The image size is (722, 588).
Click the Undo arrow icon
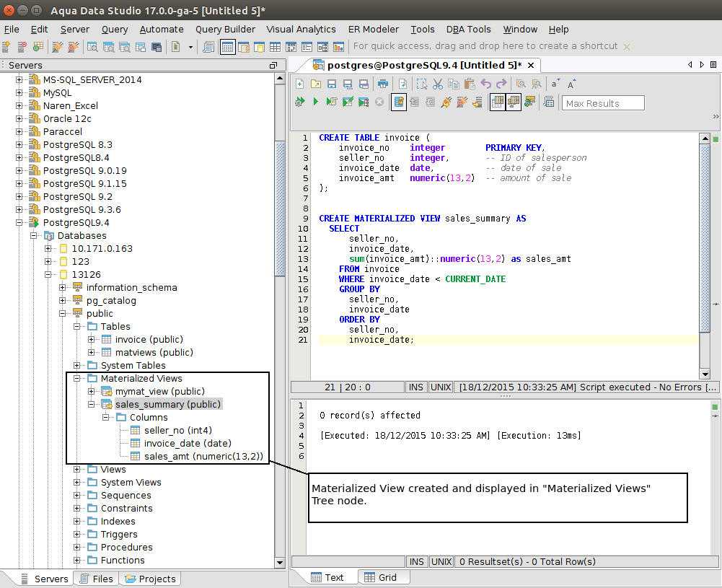[485, 84]
